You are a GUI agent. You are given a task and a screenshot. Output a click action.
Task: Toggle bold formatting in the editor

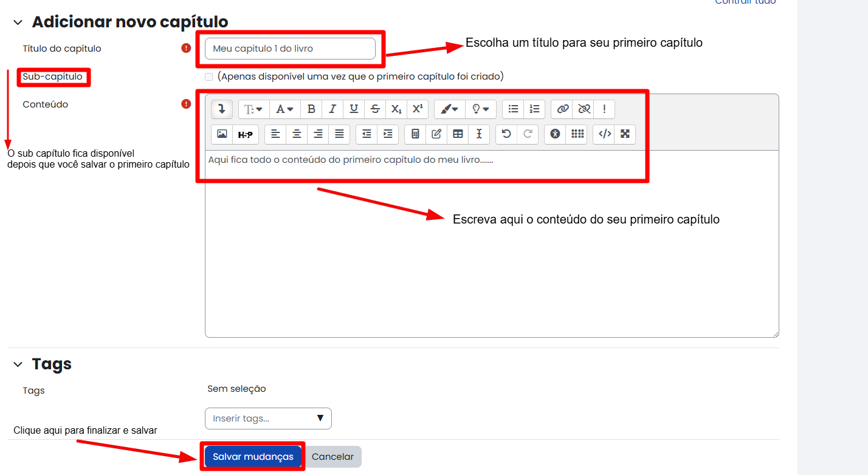coord(311,109)
